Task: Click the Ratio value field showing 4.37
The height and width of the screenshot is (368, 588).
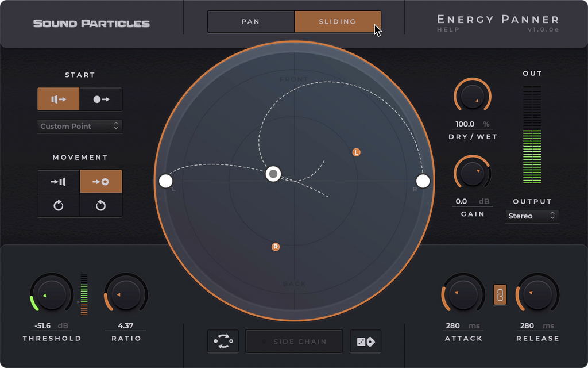Action: click(125, 325)
